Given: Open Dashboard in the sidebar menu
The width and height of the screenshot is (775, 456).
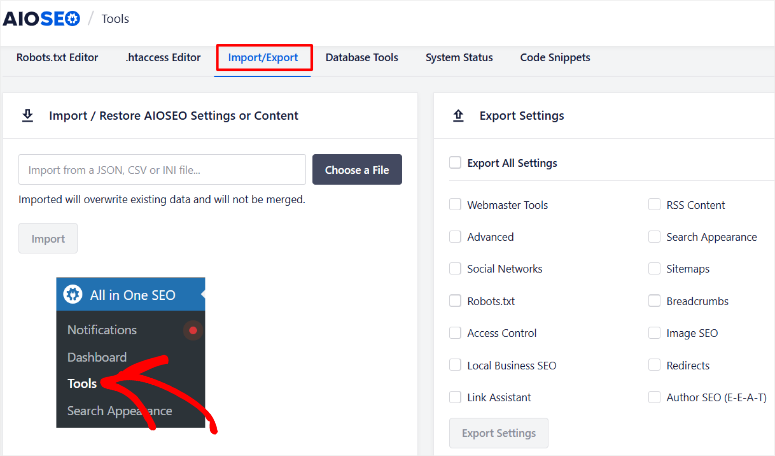Looking at the screenshot, I should 97,357.
